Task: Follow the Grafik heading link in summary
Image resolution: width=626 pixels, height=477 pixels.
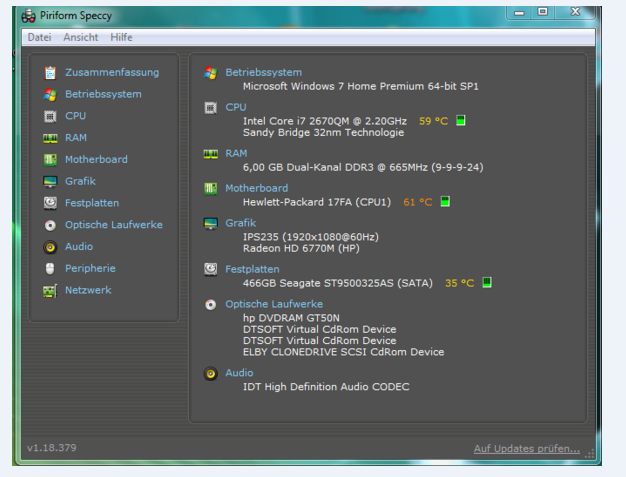Action: tap(240, 223)
